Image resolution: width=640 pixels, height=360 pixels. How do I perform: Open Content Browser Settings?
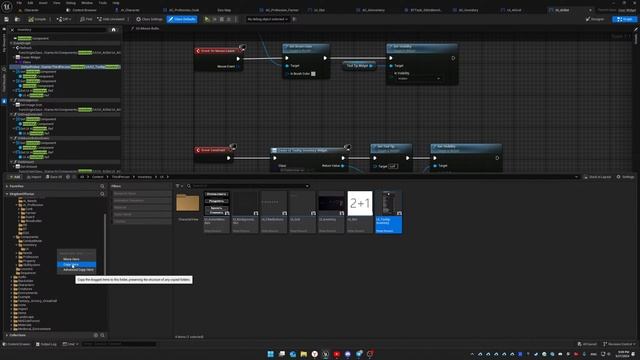625,177
